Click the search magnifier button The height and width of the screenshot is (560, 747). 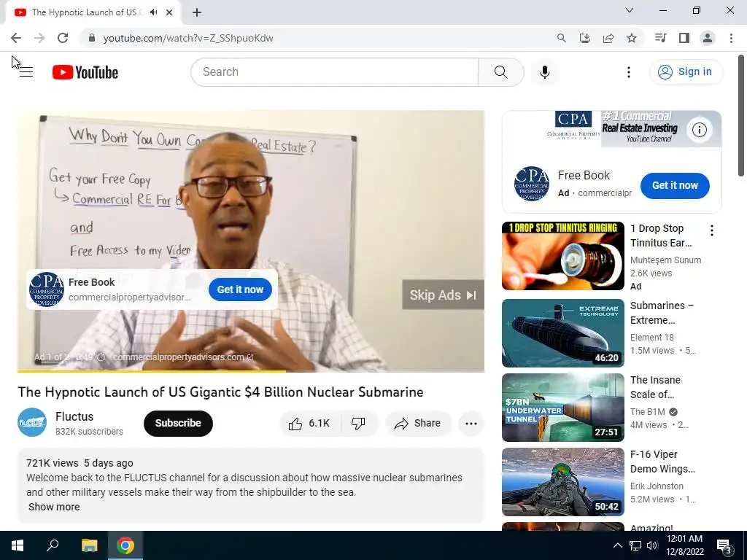500,72
